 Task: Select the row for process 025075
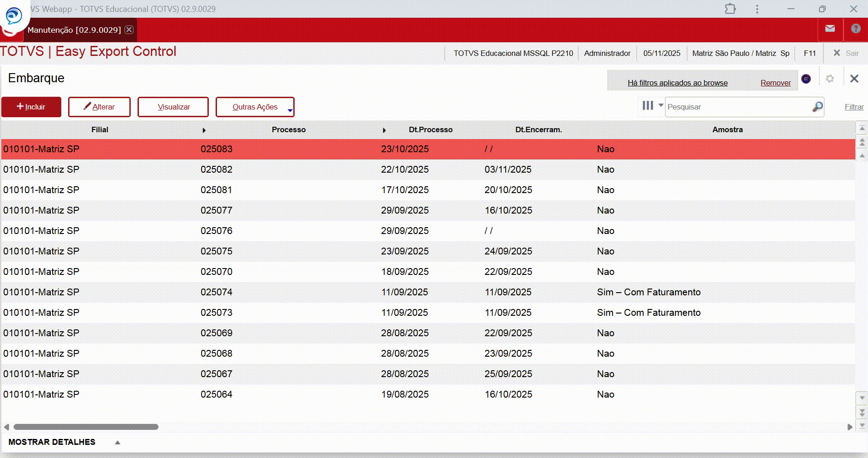click(428, 251)
